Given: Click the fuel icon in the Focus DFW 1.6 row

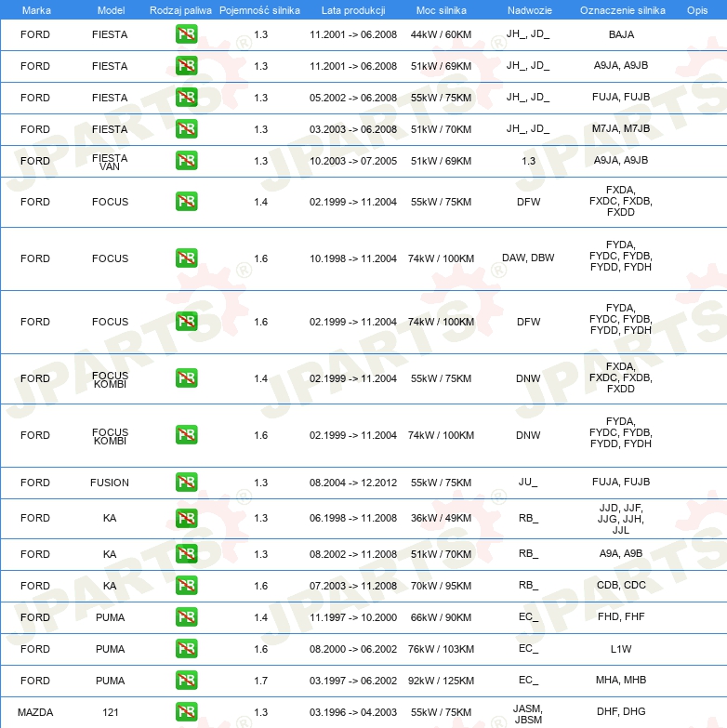Looking at the screenshot, I should coord(187,322).
